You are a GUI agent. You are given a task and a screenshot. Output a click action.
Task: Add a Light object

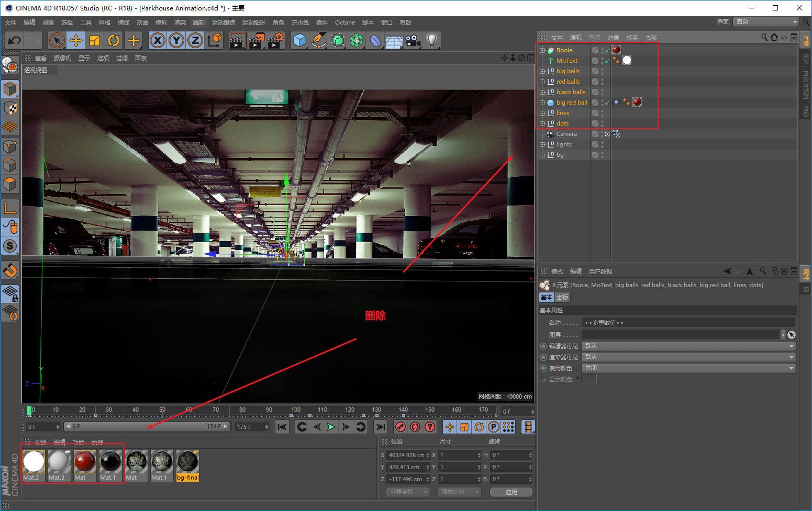(x=432, y=40)
